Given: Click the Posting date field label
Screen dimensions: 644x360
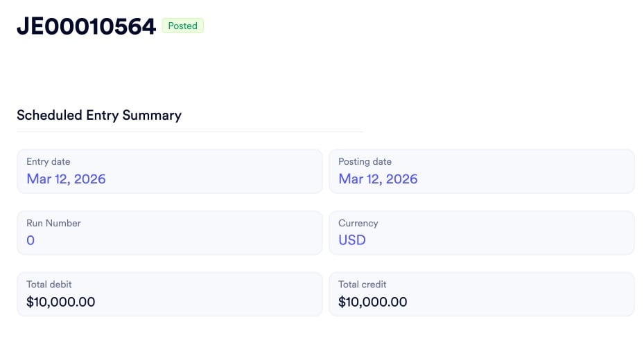Looking at the screenshot, I should coord(365,161).
